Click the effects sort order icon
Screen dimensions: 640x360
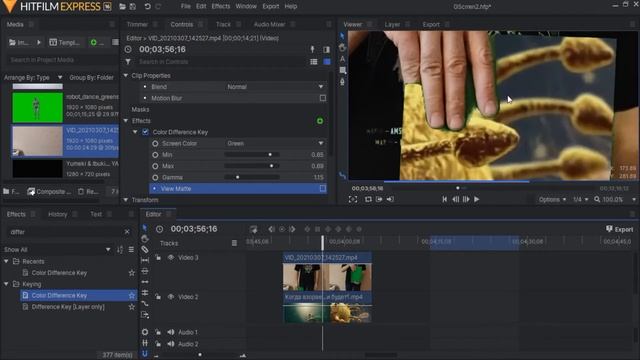[120, 249]
